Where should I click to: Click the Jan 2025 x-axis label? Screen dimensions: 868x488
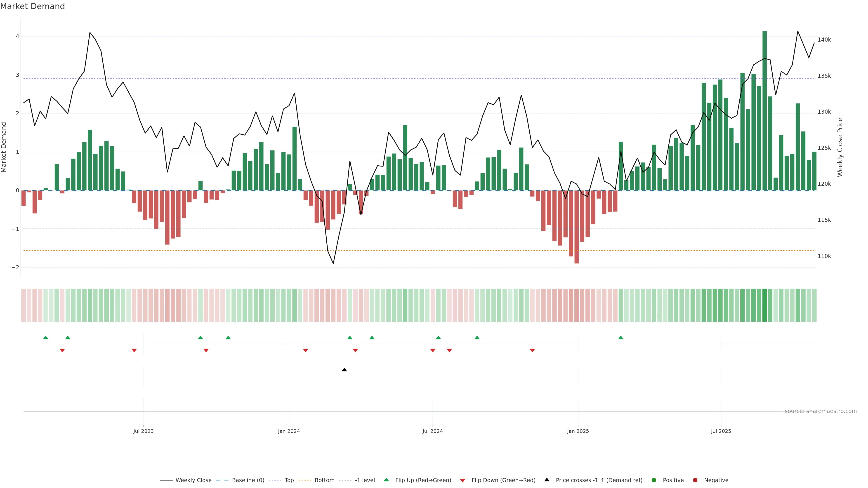[578, 431]
